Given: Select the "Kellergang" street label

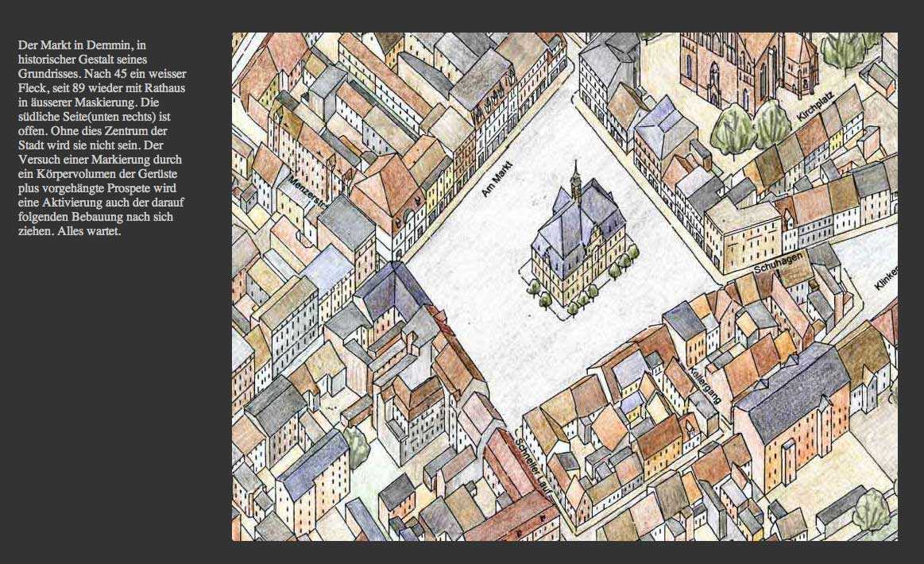Looking at the screenshot, I should pyautogui.click(x=704, y=384).
